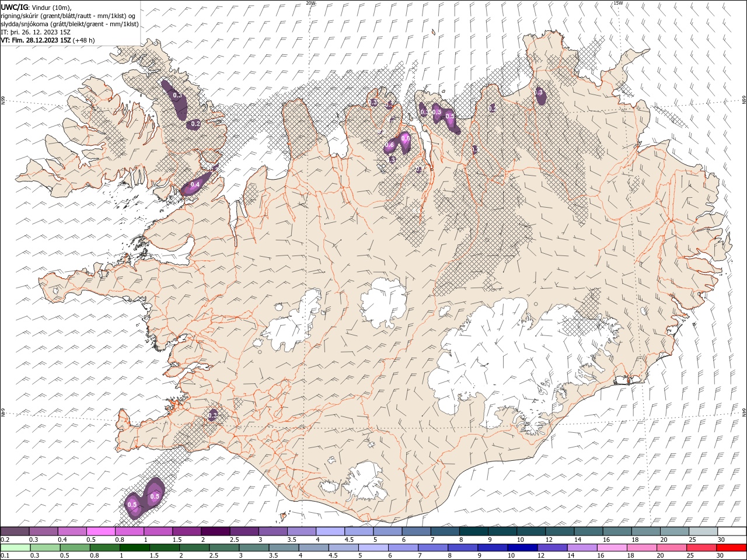Select the darkest grey-purple 0.2–0.3 snow swatch

pyautogui.click(x=15, y=531)
